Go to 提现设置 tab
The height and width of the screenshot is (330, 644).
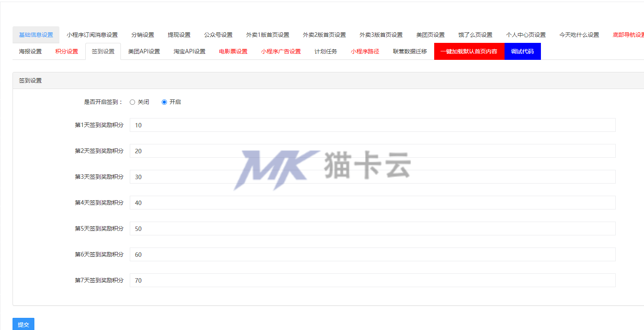click(x=179, y=35)
